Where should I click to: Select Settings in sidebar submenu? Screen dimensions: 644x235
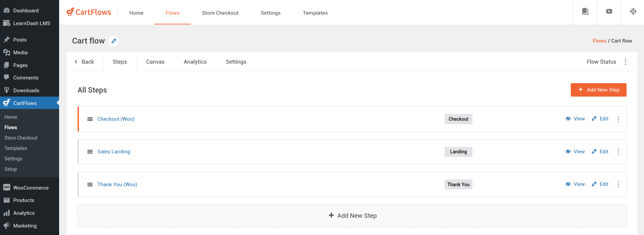pos(13,159)
